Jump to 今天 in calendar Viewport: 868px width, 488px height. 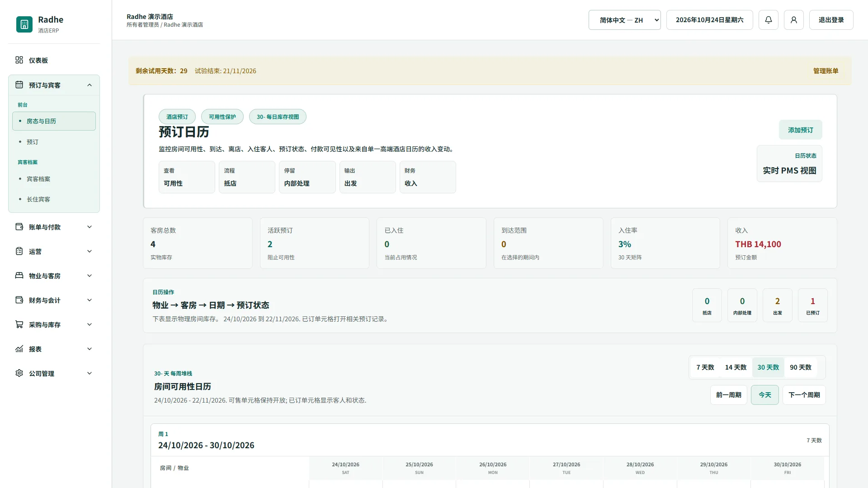(x=764, y=395)
